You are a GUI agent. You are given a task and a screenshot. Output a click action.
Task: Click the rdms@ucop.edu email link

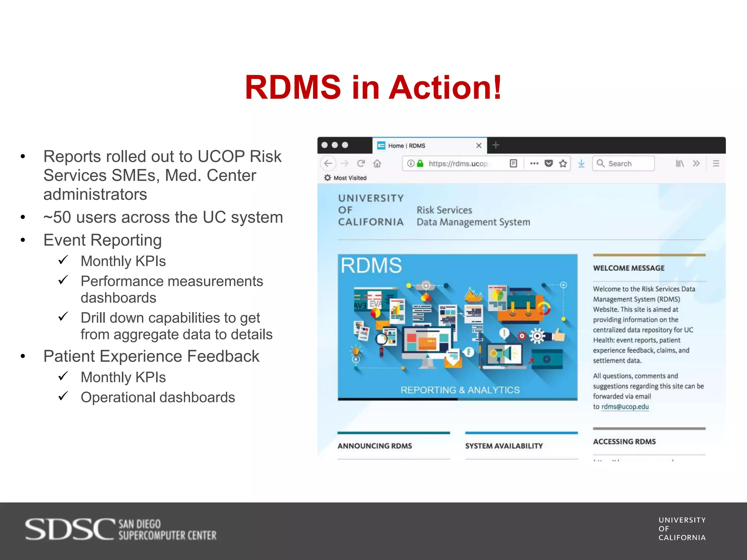pyautogui.click(x=625, y=407)
